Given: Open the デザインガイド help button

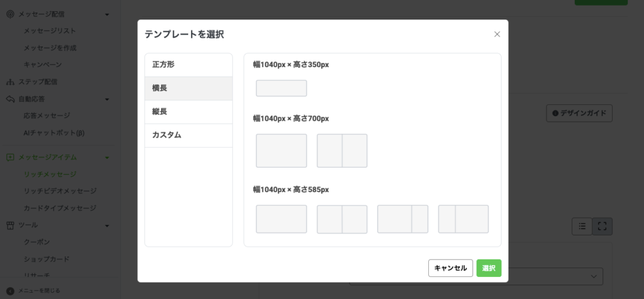Looking at the screenshot, I should (579, 113).
